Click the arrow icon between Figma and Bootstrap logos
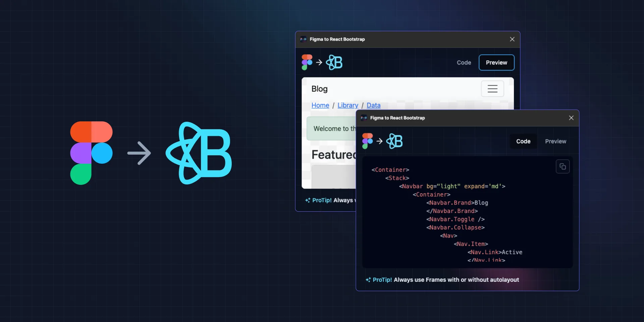 (380, 141)
